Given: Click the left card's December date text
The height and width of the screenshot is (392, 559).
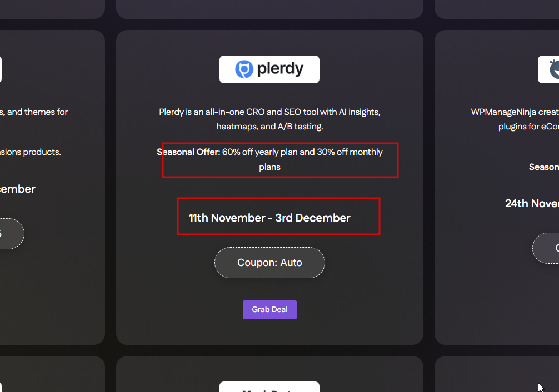Looking at the screenshot, I should coord(17,189).
